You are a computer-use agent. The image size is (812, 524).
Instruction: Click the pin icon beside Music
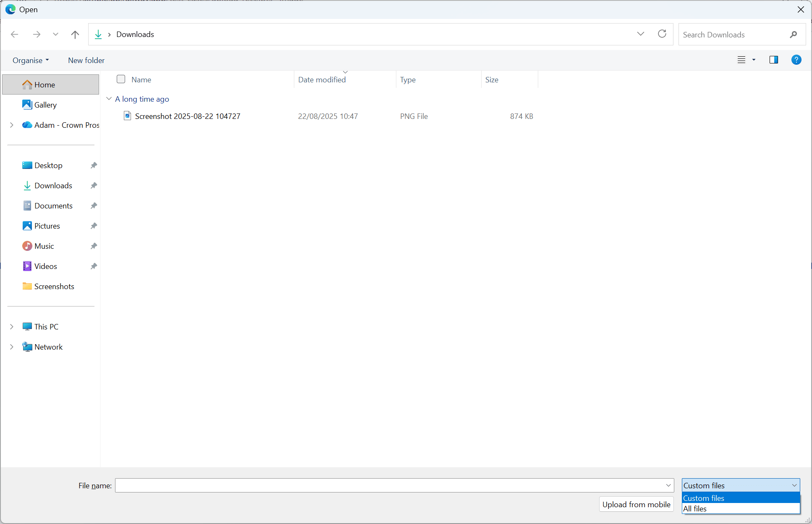coord(94,246)
